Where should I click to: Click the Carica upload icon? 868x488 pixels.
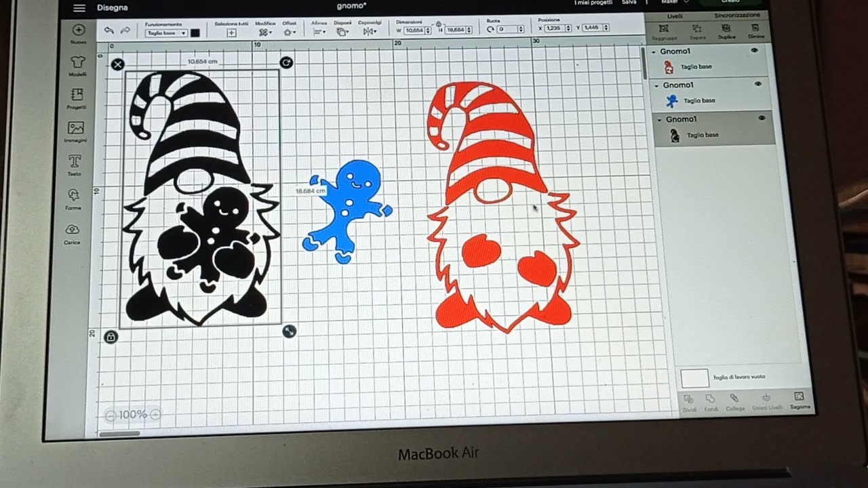tap(73, 229)
